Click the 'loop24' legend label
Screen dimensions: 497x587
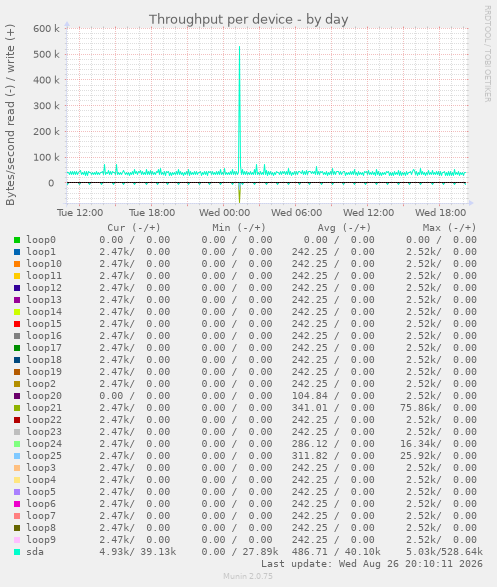pyautogui.click(x=44, y=444)
